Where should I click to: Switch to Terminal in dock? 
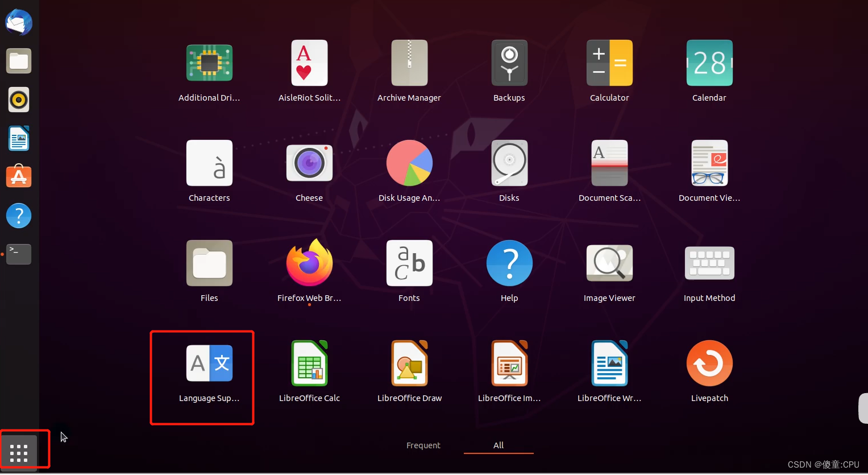click(x=19, y=254)
